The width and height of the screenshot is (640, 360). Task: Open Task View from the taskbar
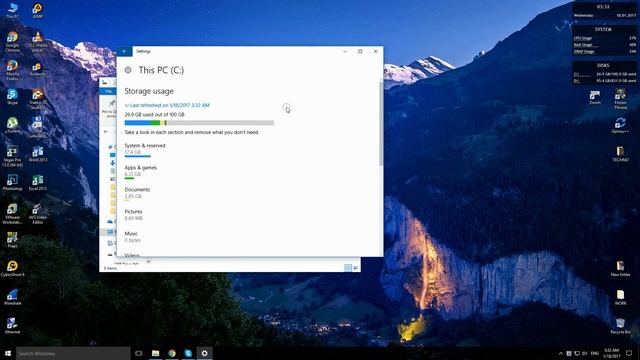tap(139, 353)
